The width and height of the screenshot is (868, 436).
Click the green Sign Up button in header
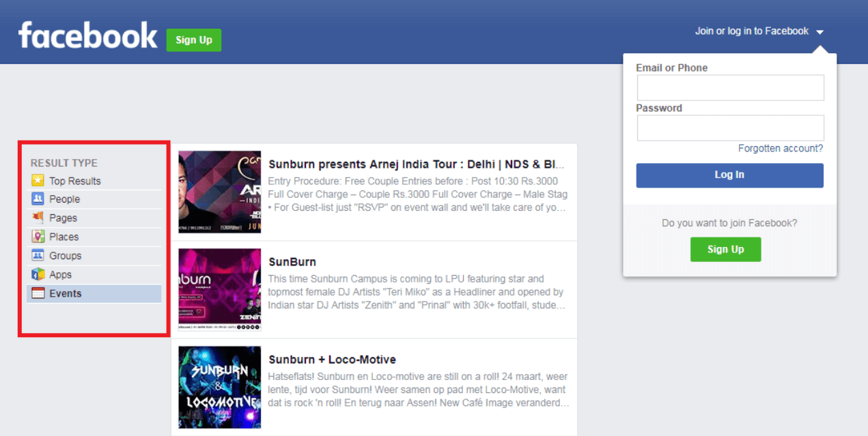click(x=194, y=40)
